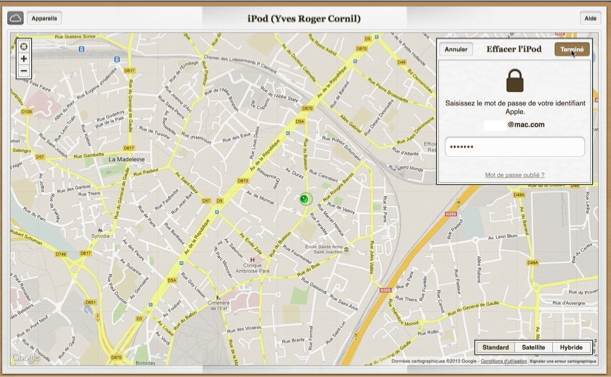This screenshot has height=377, width=611.
Task: Open the Appareils devices list
Action: point(44,18)
